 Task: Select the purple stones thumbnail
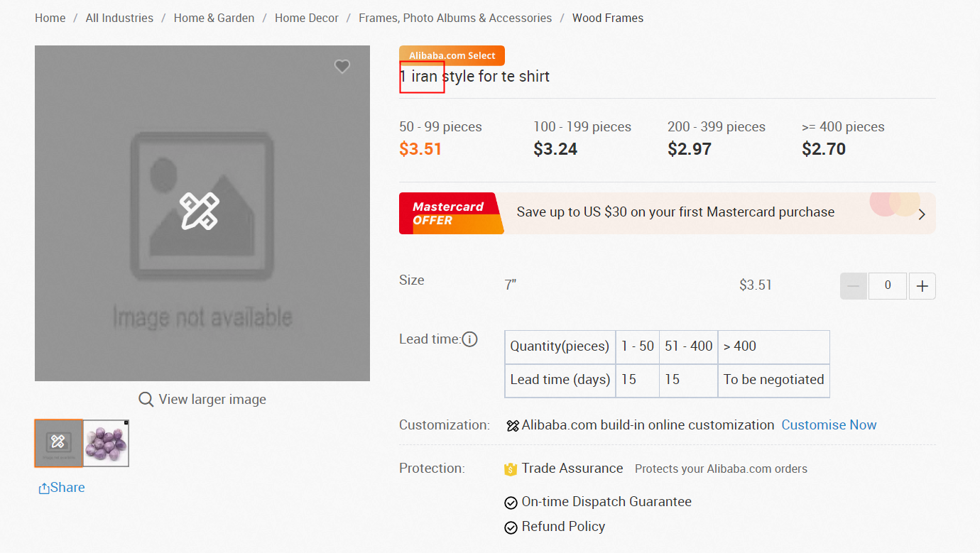click(107, 443)
